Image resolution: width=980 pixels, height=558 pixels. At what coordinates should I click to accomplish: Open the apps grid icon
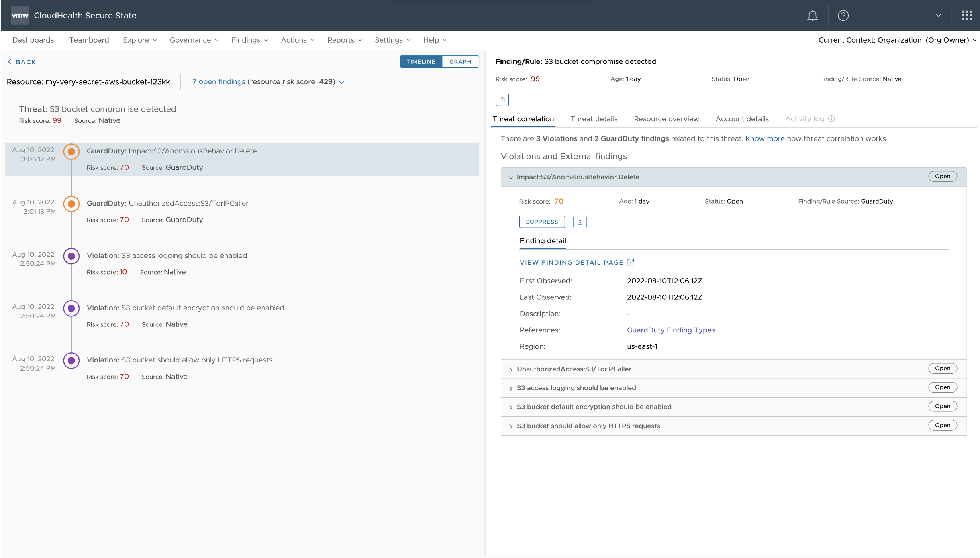pyautogui.click(x=967, y=16)
